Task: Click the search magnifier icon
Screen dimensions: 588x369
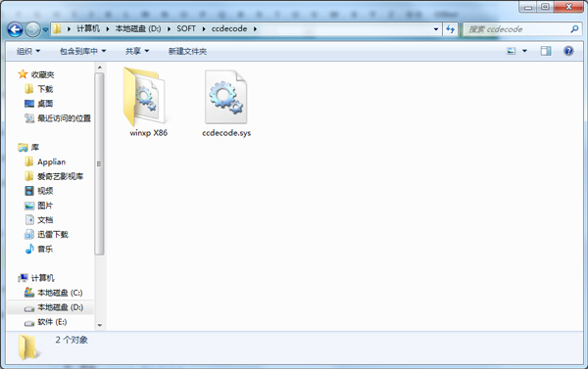Action: pyautogui.click(x=574, y=28)
